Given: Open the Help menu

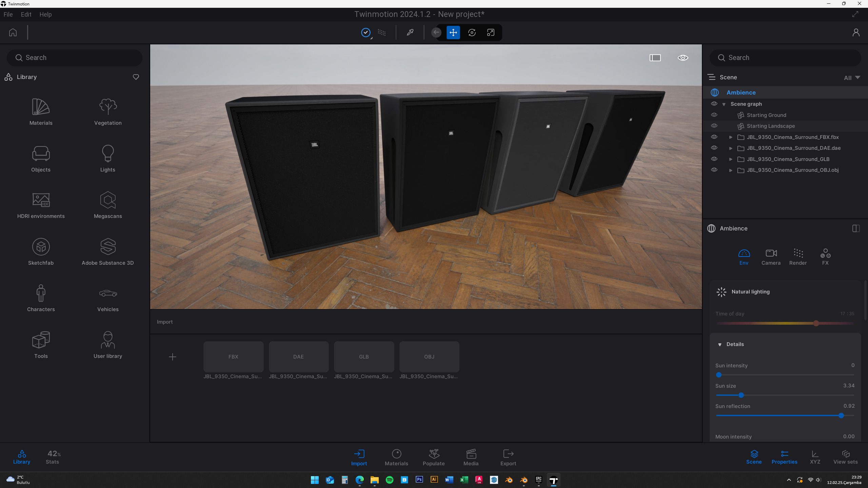Looking at the screenshot, I should coord(45,15).
